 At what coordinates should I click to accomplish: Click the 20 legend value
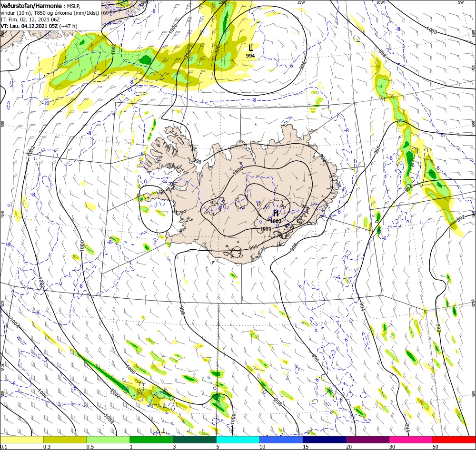pos(349,447)
